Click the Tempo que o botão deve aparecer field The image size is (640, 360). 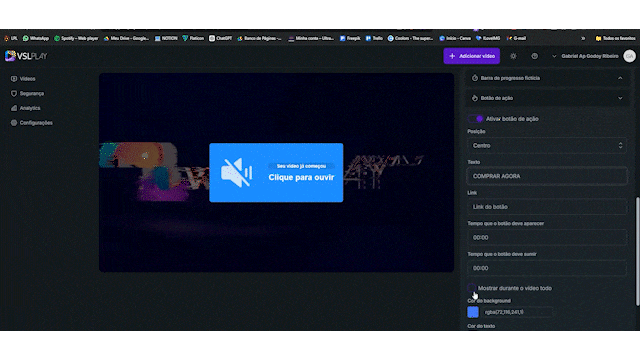pos(547,238)
